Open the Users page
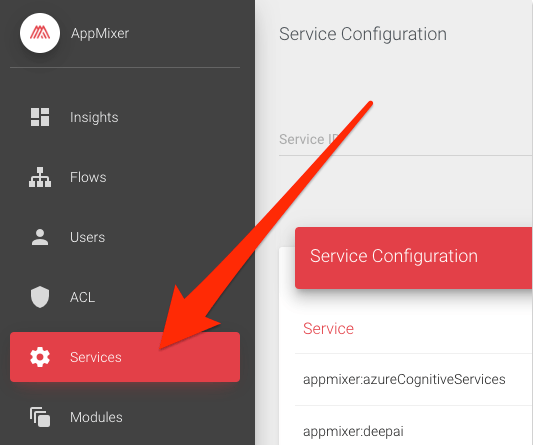This screenshot has height=445, width=533. click(x=125, y=237)
